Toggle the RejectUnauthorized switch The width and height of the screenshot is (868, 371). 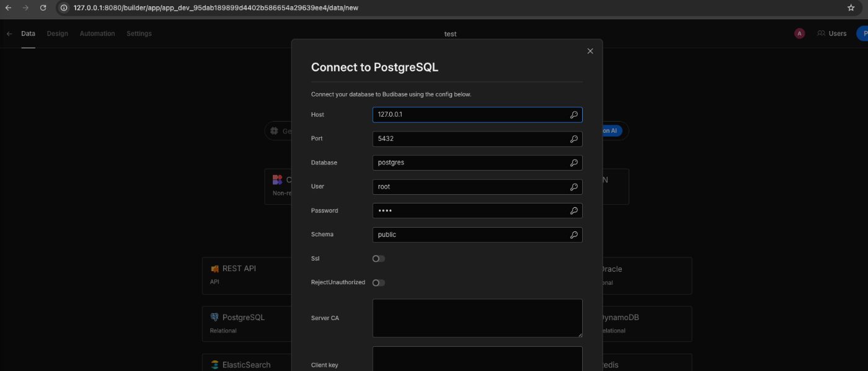click(378, 283)
